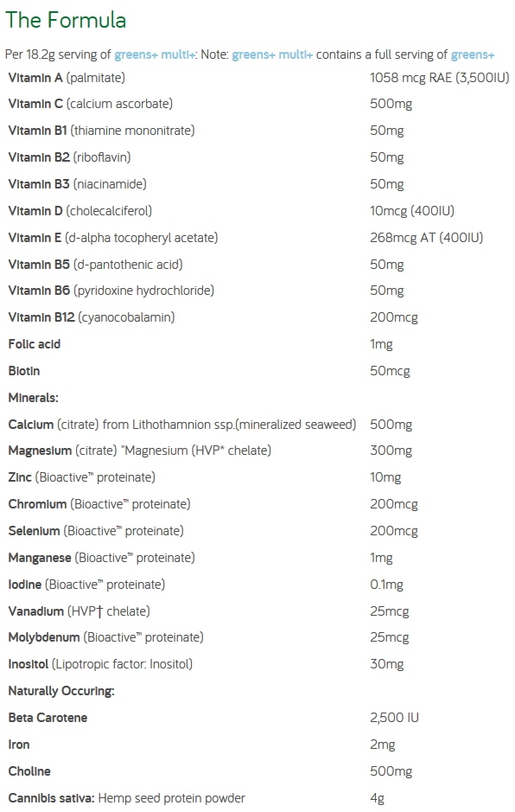This screenshot has width=515, height=812.
Task: Click Vitamin B12 cyanocobalamin entry
Action: (x=92, y=316)
